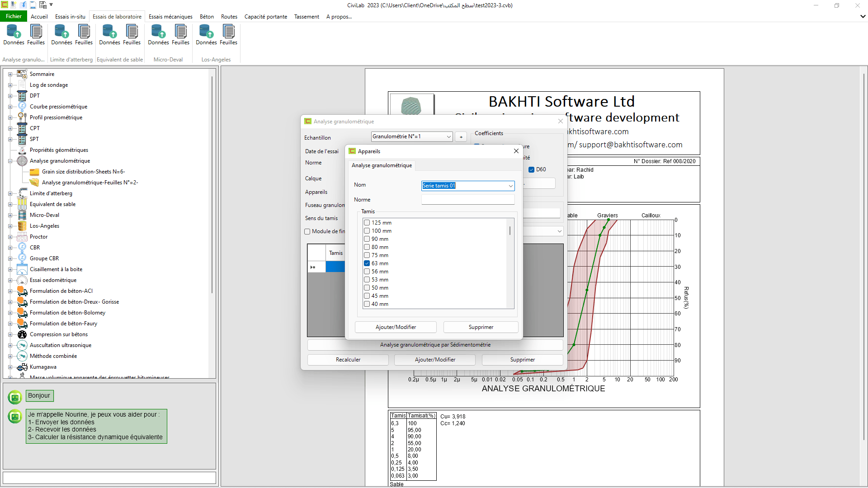Screen dimensions: 868x488
Task: Uncheck the 63 mm sieve
Action: (367, 263)
